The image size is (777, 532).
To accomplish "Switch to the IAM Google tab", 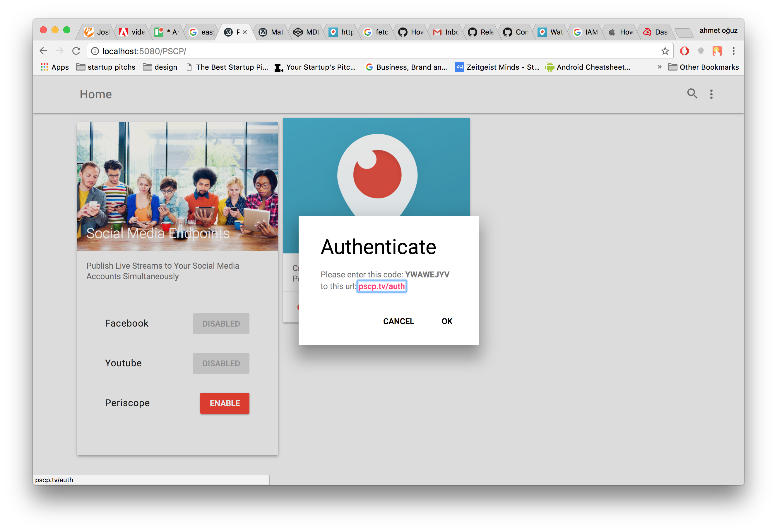I will pyautogui.click(x=586, y=32).
